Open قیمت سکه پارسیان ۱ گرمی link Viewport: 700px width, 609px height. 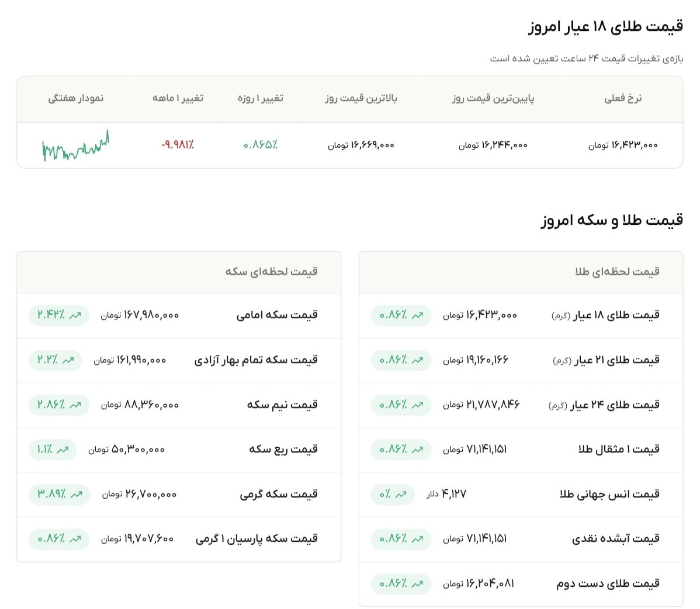tap(257, 538)
